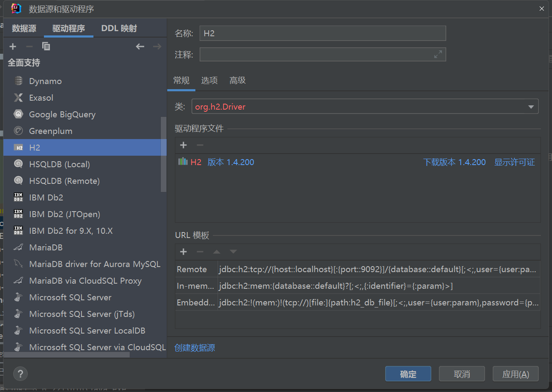Move URL template up
This screenshot has height=392, width=552.
coord(217,252)
